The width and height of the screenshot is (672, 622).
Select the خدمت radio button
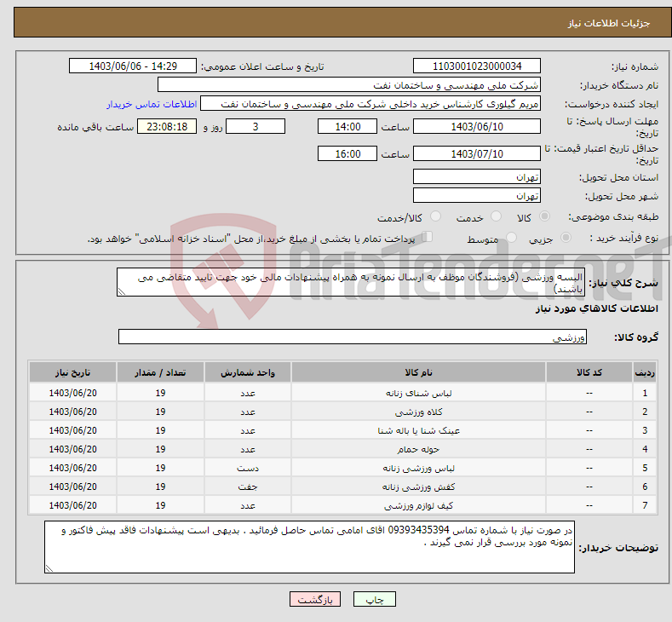click(x=496, y=216)
